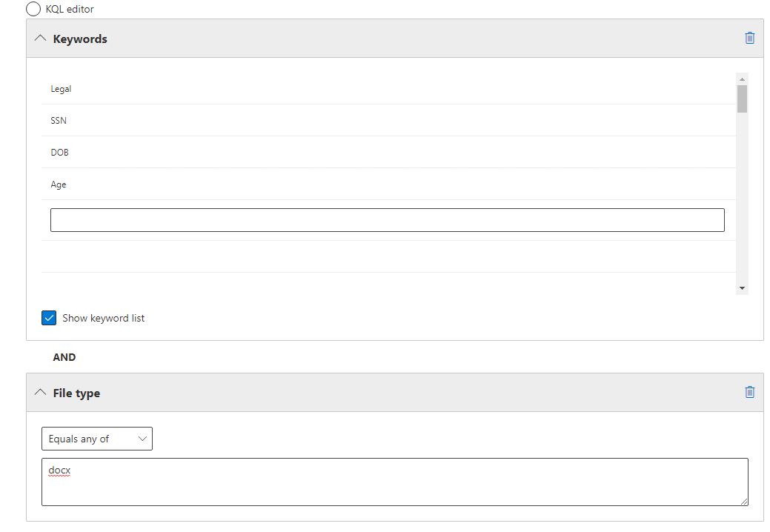Collapse the File type section chevron
This screenshot has width=770, height=532.
(40, 392)
